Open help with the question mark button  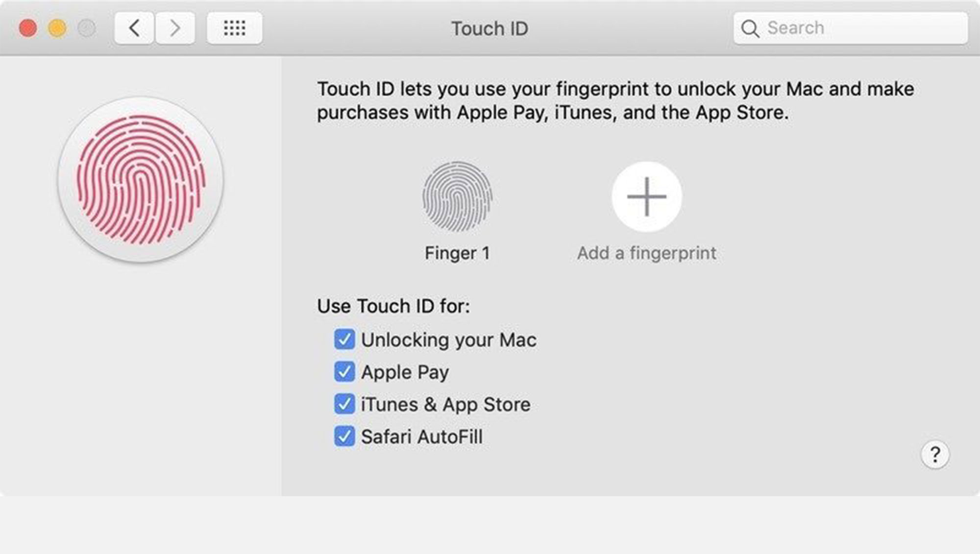tap(935, 455)
